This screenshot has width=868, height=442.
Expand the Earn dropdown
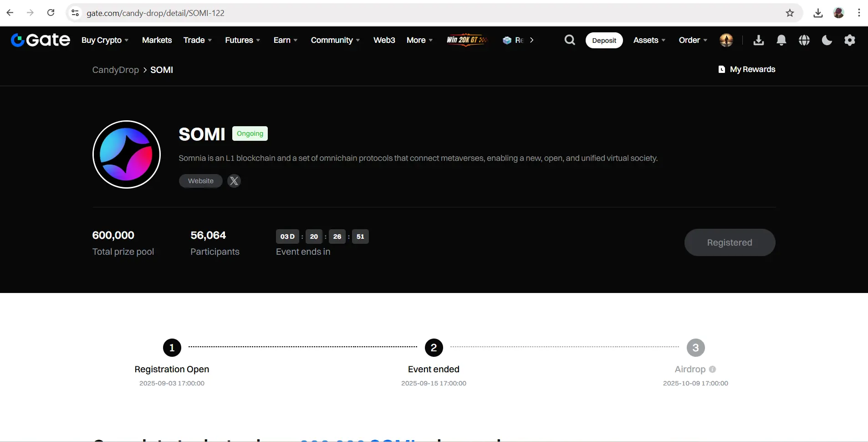[286, 40]
